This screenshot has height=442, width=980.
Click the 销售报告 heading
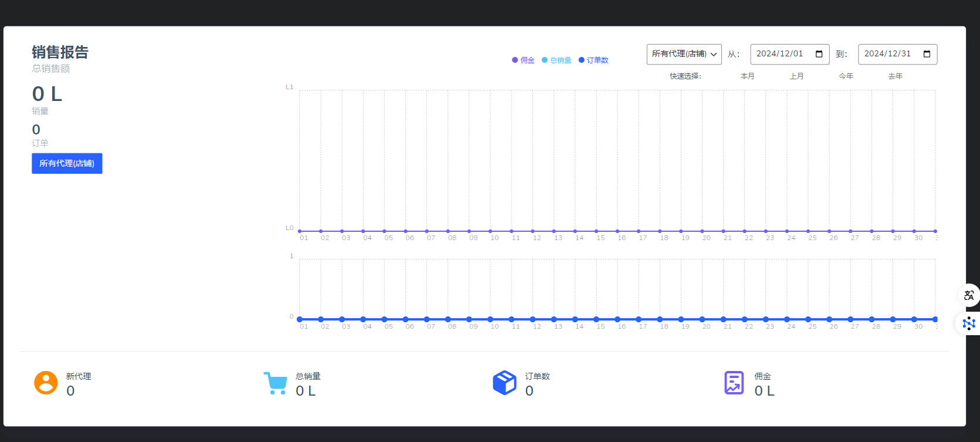(60, 52)
